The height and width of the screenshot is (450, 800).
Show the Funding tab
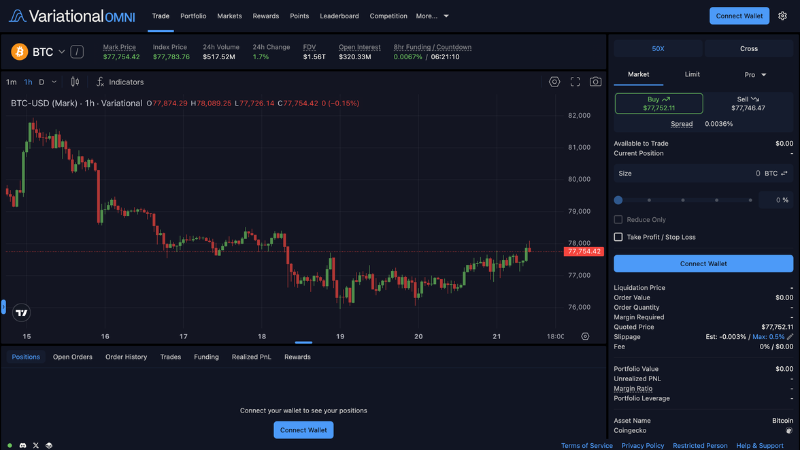point(206,357)
